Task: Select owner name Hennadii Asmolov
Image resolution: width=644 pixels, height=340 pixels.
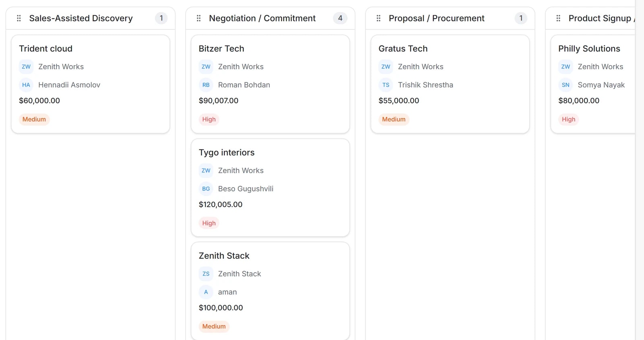Action: [69, 85]
